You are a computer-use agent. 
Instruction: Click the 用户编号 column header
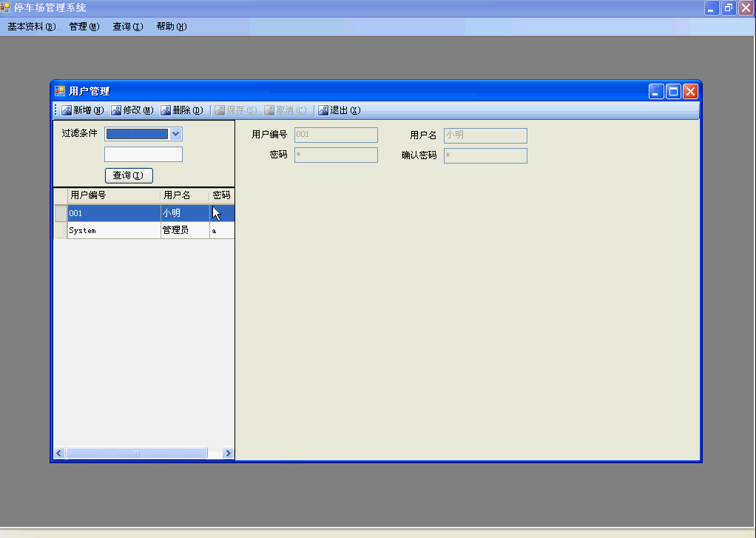point(114,196)
